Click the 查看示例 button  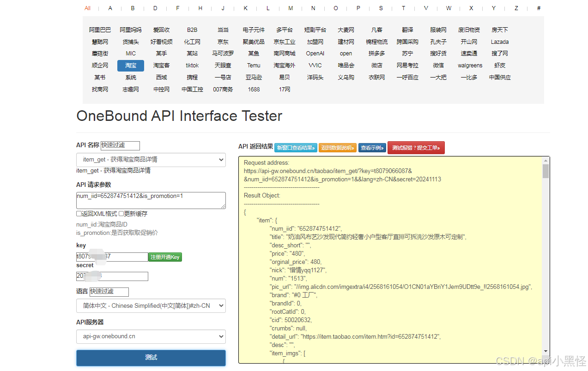(372, 148)
